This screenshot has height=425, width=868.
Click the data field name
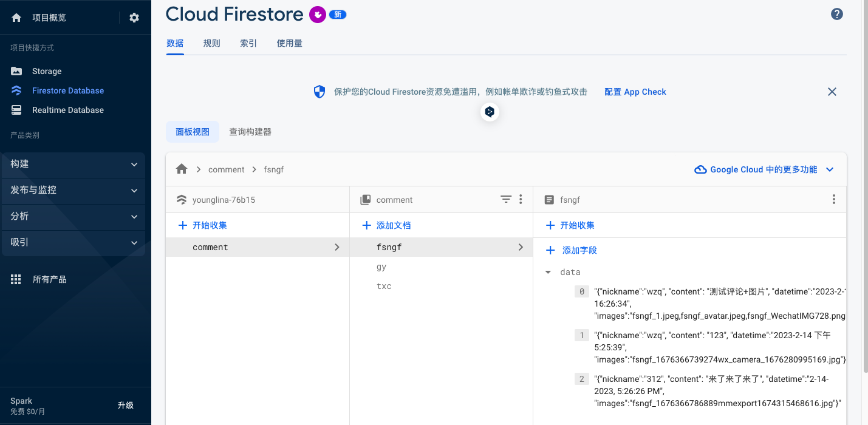(x=570, y=273)
